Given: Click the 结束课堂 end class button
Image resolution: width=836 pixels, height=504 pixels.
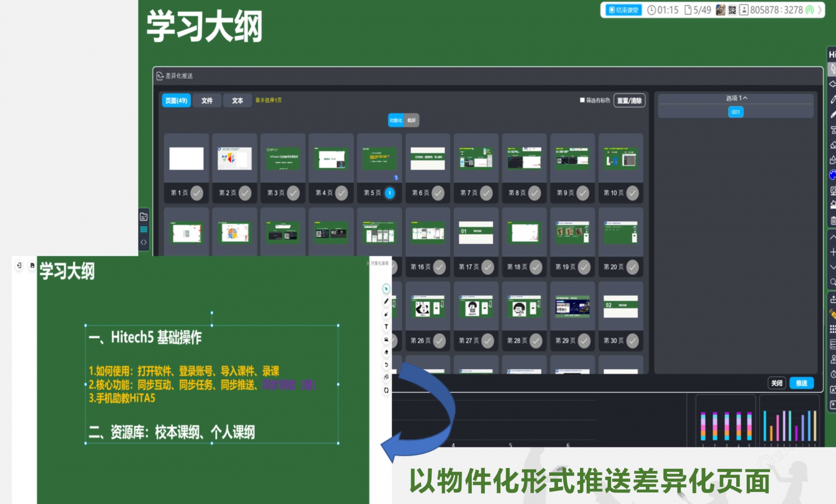Looking at the screenshot, I should (623, 10).
